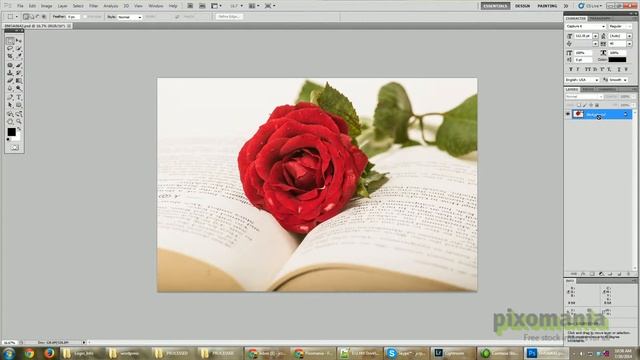Viewport: 640px width, 360px height.
Task: Click the foreground color swatch
Action: point(11,132)
